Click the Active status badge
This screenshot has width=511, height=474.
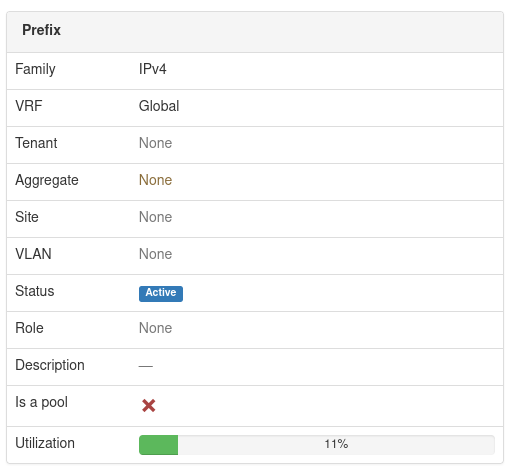point(161,294)
